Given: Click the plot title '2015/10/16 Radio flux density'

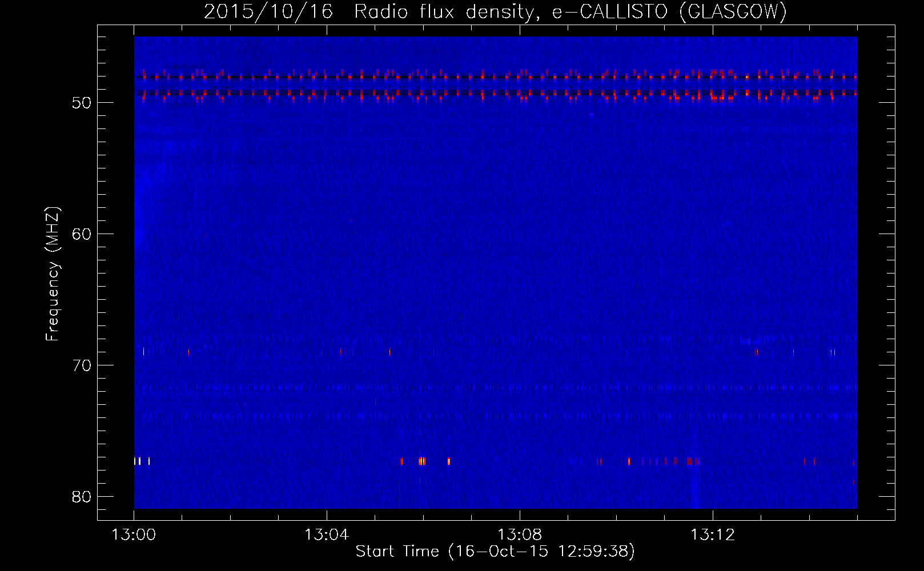Looking at the screenshot, I should [495, 11].
